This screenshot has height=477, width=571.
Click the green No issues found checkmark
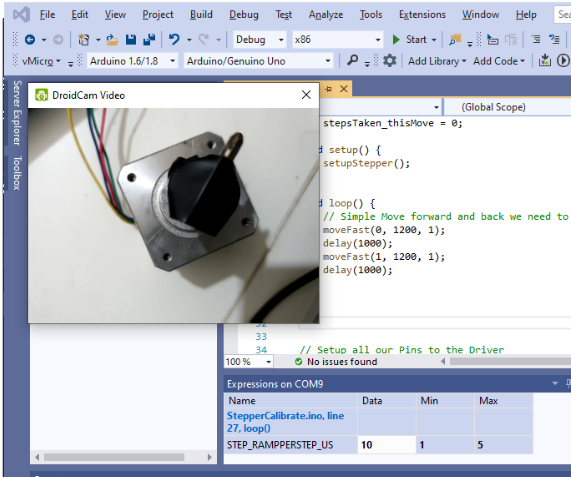(299, 362)
